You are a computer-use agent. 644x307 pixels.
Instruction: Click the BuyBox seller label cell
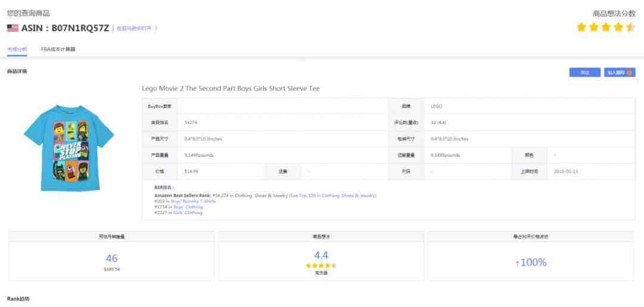160,106
